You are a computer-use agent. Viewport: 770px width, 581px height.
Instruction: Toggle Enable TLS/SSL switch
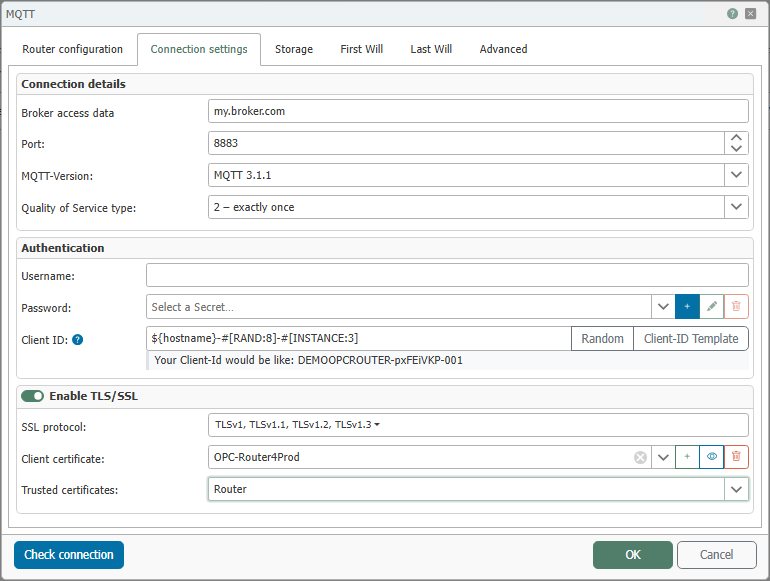click(x=32, y=396)
